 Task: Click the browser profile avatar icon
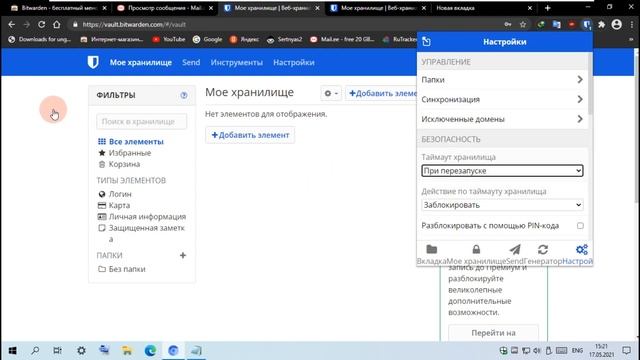tap(616, 24)
